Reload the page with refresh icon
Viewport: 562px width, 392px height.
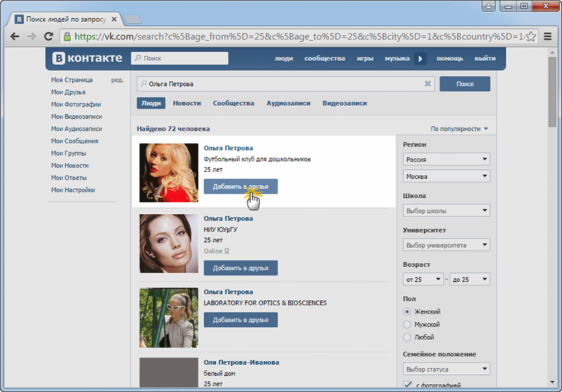(48, 36)
